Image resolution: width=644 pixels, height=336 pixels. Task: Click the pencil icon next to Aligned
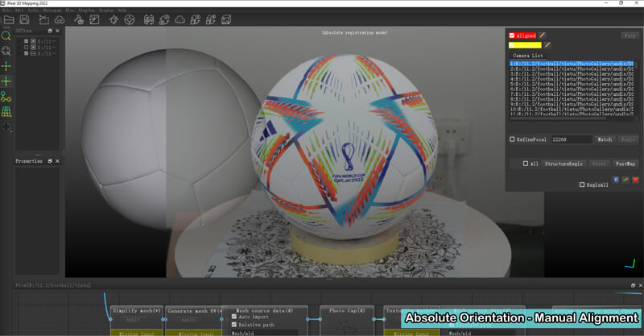coord(542,35)
